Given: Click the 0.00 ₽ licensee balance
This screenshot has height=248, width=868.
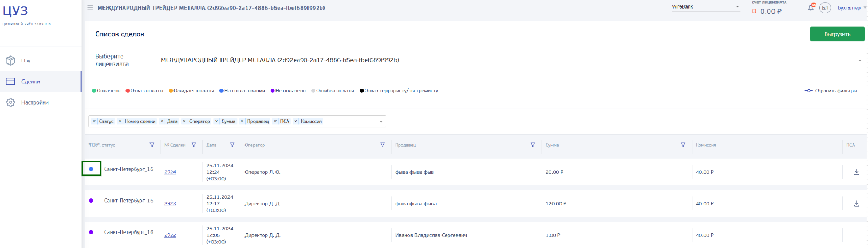Looking at the screenshot, I should [771, 11].
